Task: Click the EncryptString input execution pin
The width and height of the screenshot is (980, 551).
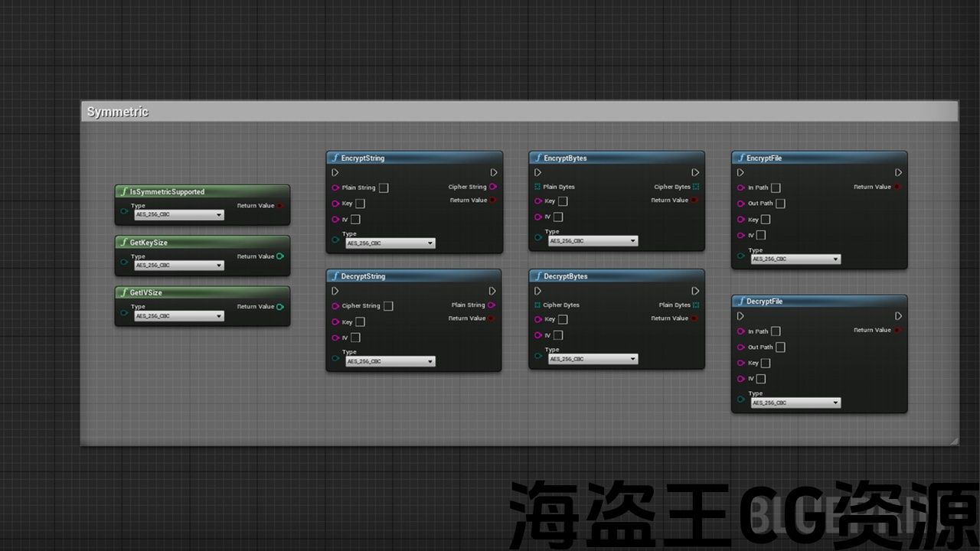Action: point(335,173)
